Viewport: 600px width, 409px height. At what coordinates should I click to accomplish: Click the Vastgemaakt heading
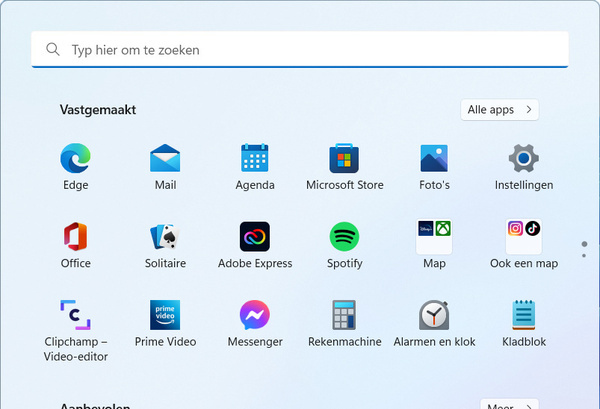(x=98, y=110)
